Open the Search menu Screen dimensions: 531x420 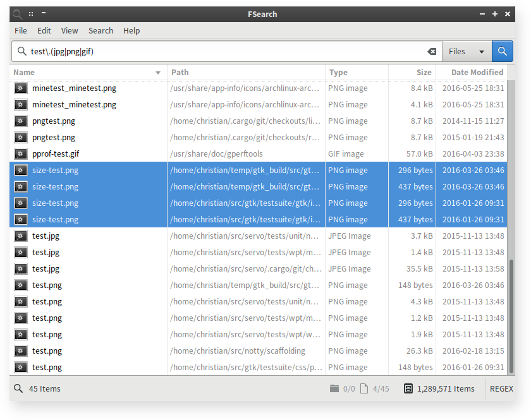pos(101,31)
